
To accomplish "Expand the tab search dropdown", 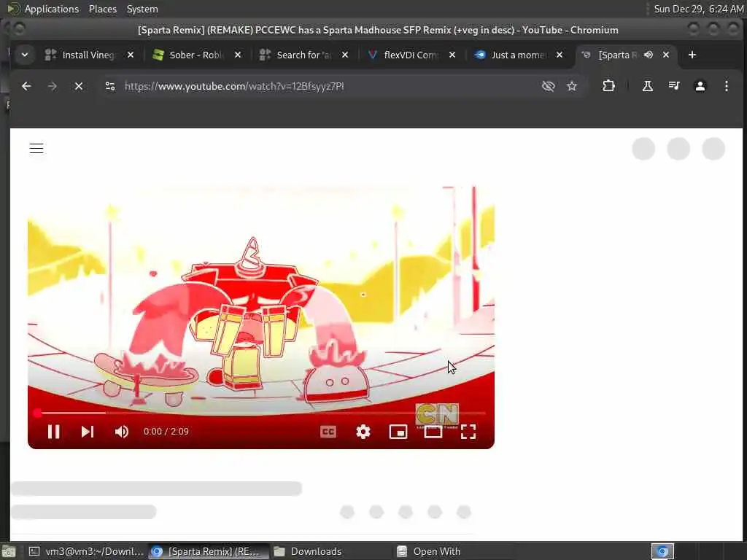I will (x=25, y=55).
